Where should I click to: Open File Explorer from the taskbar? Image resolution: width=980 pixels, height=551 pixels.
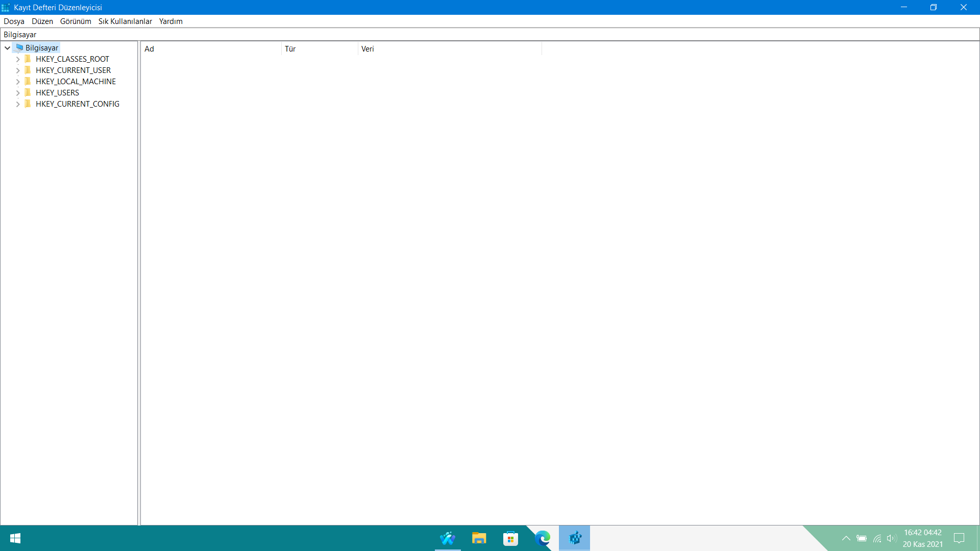click(x=479, y=538)
